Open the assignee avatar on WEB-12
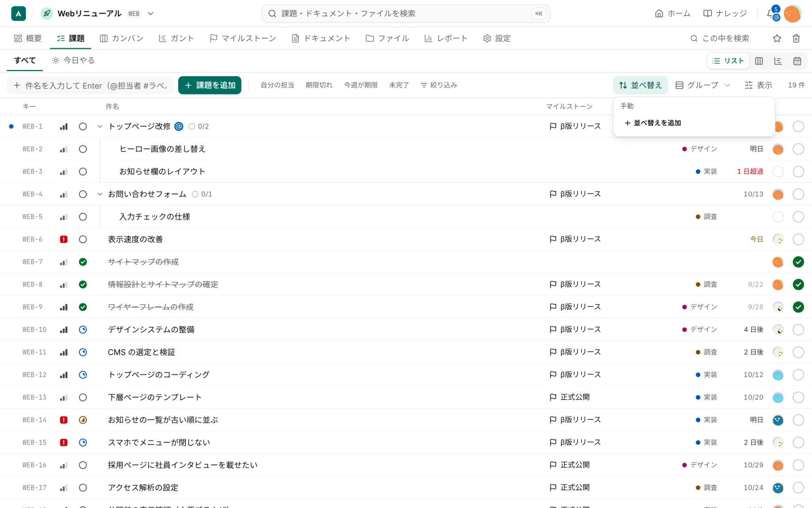Viewport: 812px width, 508px height. pos(778,375)
